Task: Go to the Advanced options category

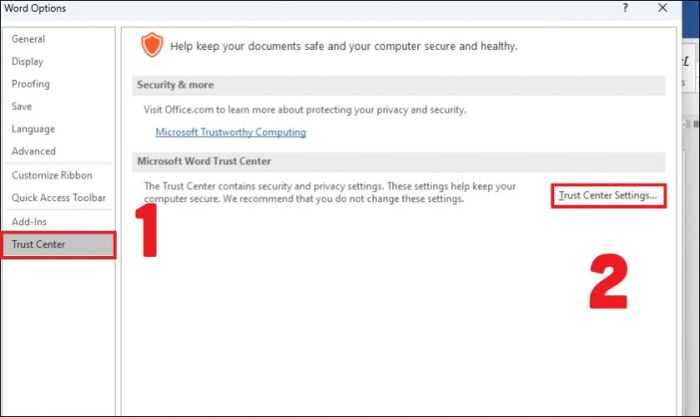Action: click(x=33, y=151)
